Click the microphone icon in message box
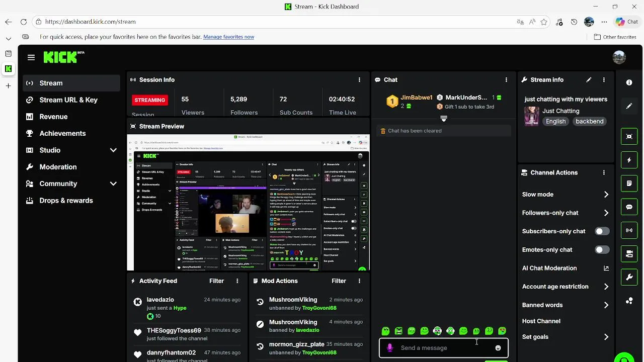Image resolution: width=644 pixels, height=362 pixels. (x=389, y=348)
